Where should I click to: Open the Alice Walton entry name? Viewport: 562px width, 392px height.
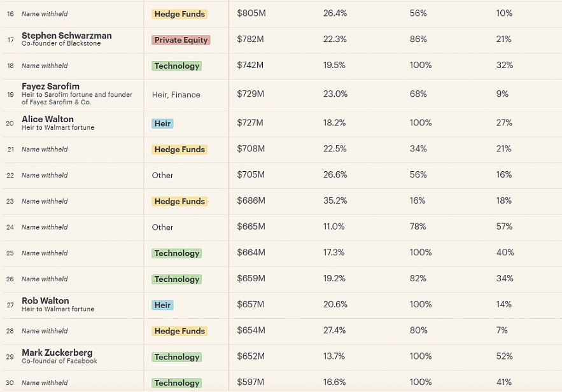pos(48,119)
